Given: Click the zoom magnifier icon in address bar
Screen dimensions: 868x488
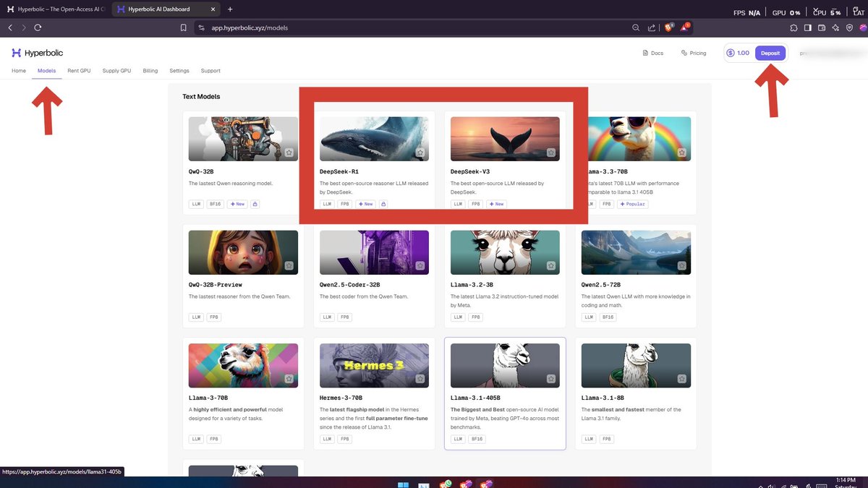Looking at the screenshot, I should [636, 27].
